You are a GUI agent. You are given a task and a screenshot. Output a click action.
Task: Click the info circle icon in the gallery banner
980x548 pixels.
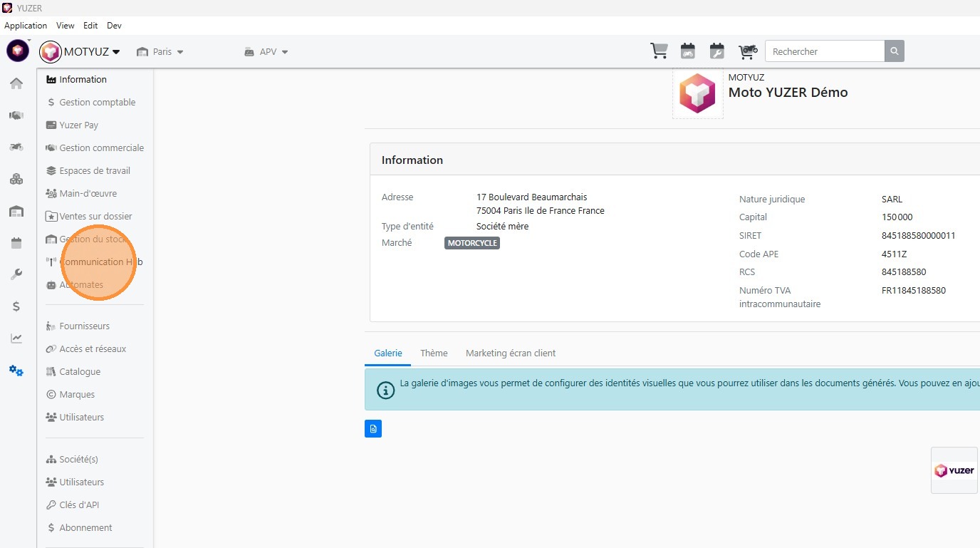(385, 390)
